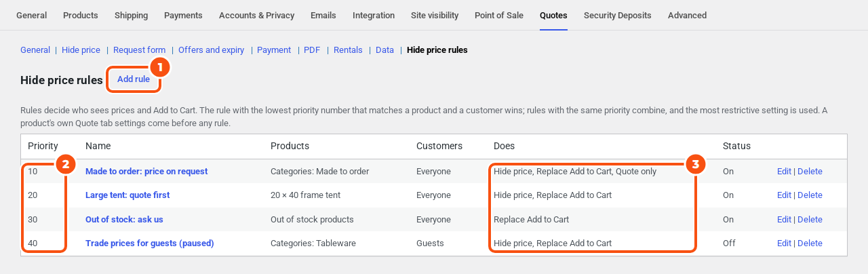Select the Site visibility tab

(435, 15)
